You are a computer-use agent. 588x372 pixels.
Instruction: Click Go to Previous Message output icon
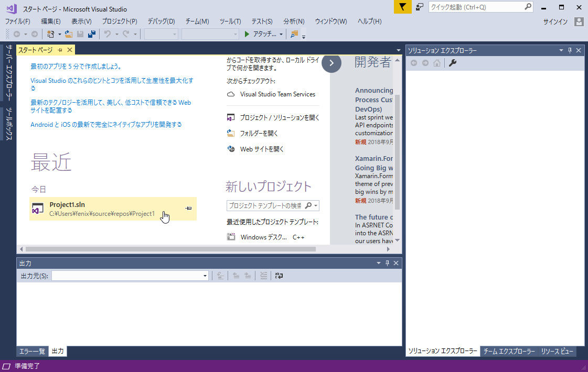236,276
